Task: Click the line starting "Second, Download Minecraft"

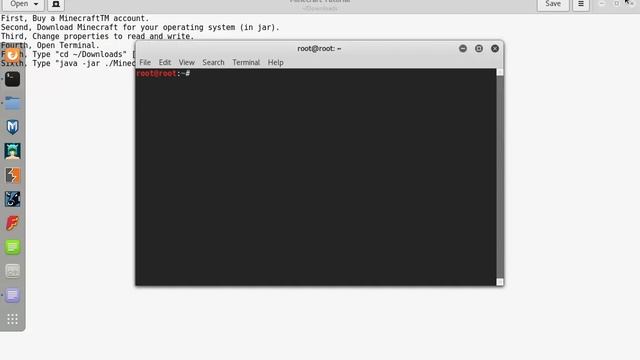Action: pos(140,27)
